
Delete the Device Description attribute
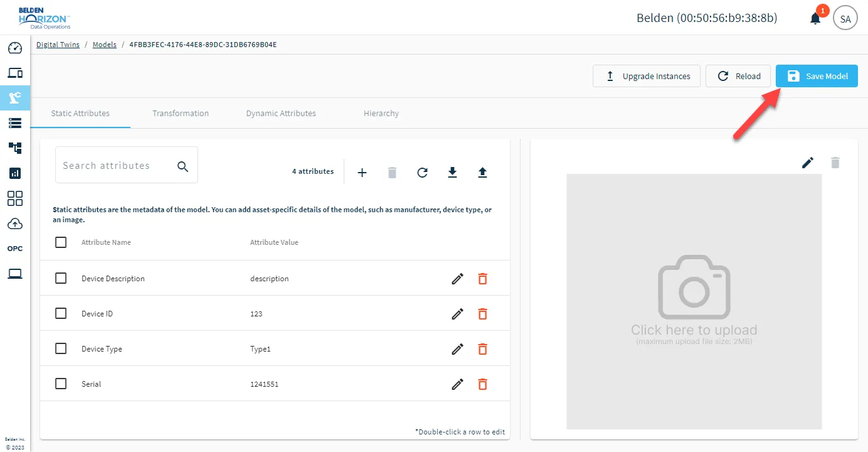(x=482, y=279)
